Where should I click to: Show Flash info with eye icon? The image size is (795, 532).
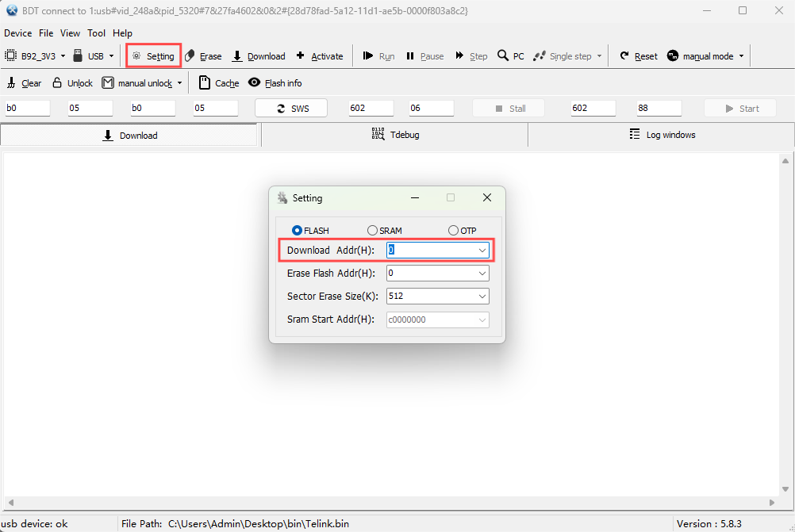coord(275,83)
